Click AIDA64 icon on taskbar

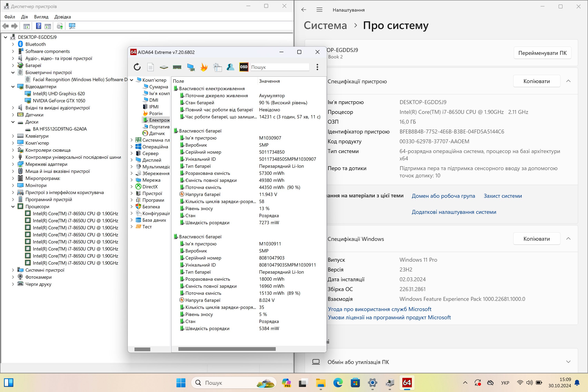click(x=407, y=383)
